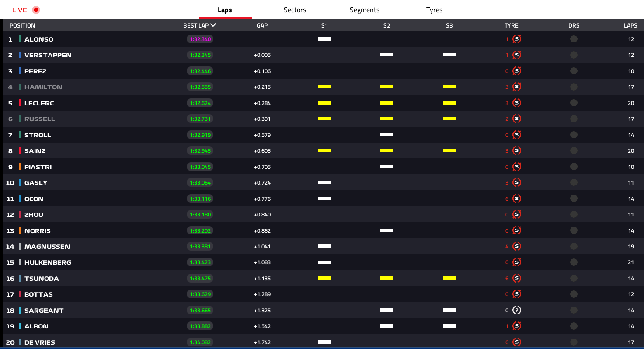Click Perez's soft tyre icon
Image resolution: width=644 pixels, height=349 pixels.
click(517, 71)
